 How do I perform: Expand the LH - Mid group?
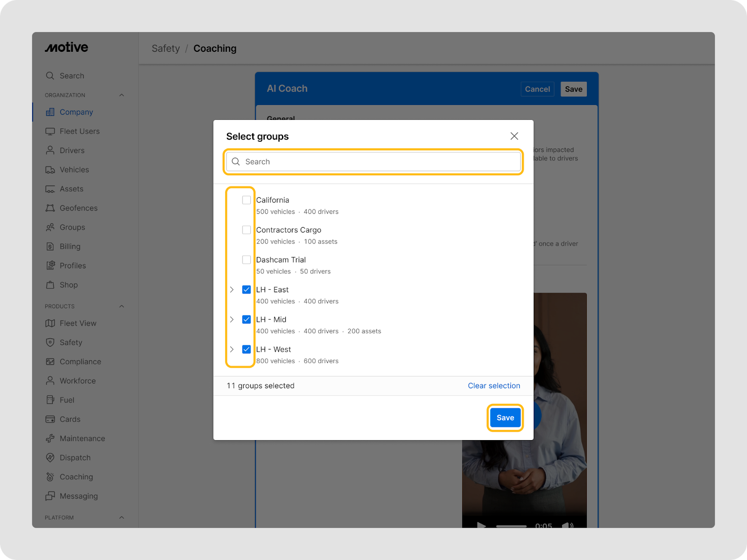tap(232, 320)
